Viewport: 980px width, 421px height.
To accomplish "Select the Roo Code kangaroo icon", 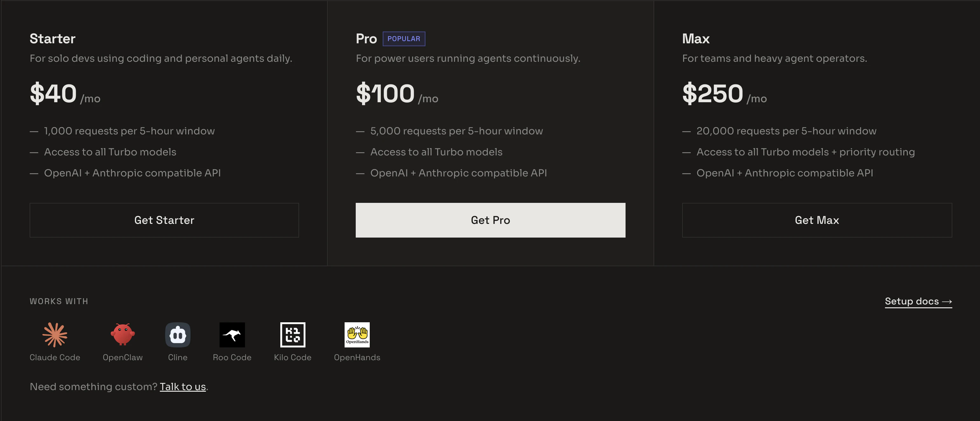I will tap(232, 335).
